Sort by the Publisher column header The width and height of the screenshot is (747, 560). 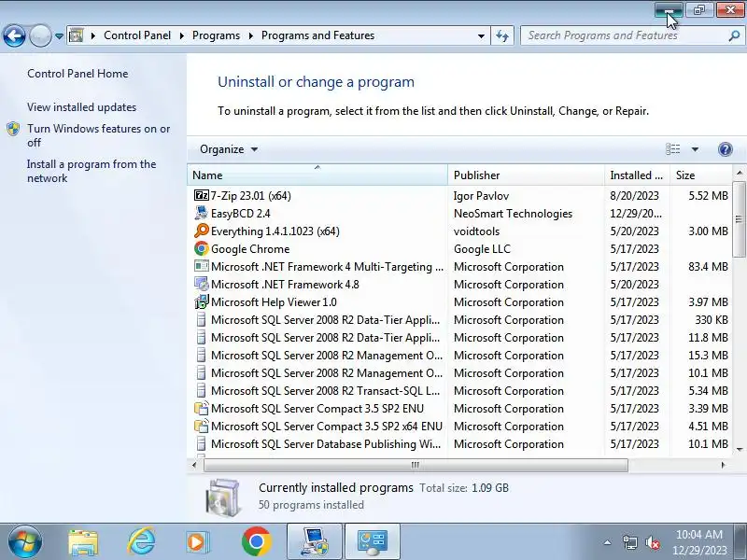coord(526,175)
